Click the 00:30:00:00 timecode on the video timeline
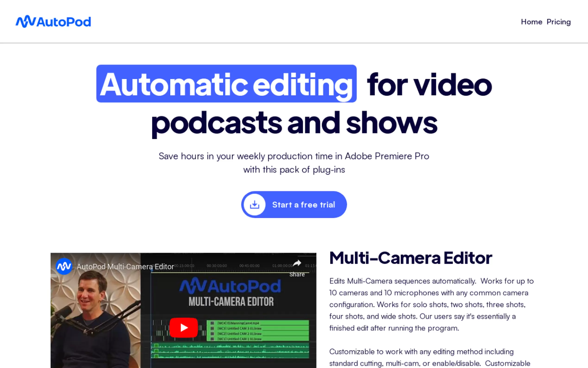 [217, 266]
